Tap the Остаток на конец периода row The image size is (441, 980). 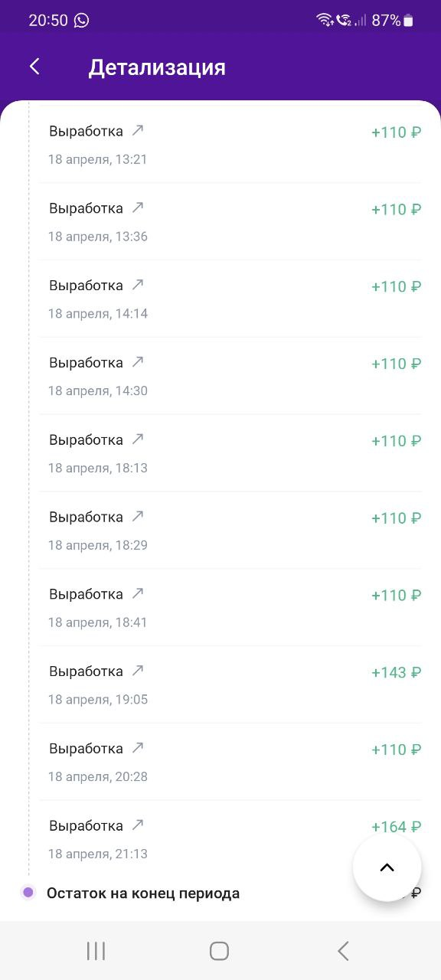(220, 893)
